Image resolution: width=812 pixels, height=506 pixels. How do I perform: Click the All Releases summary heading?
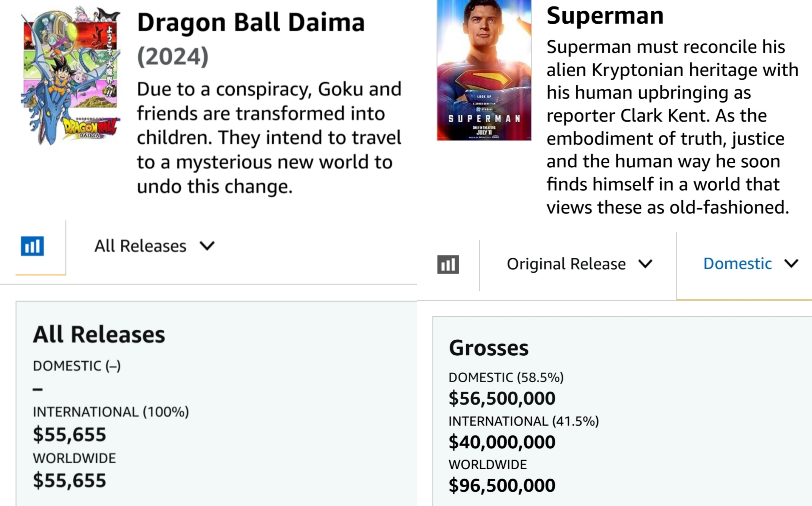[x=99, y=334]
